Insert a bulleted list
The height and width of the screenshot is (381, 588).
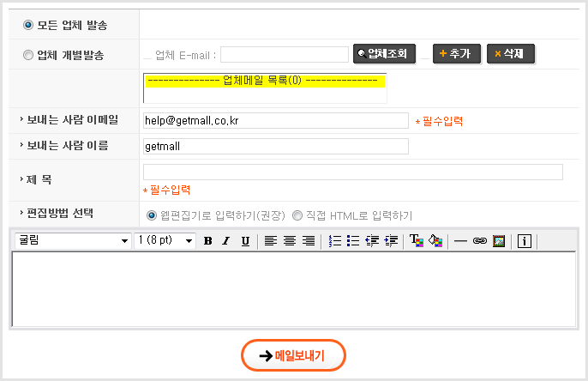coord(354,241)
